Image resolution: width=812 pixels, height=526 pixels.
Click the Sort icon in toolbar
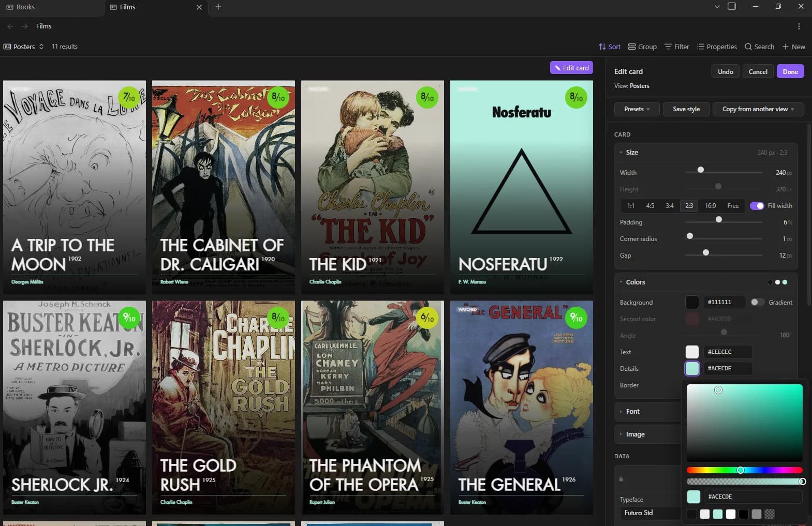click(x=602, y=47)
